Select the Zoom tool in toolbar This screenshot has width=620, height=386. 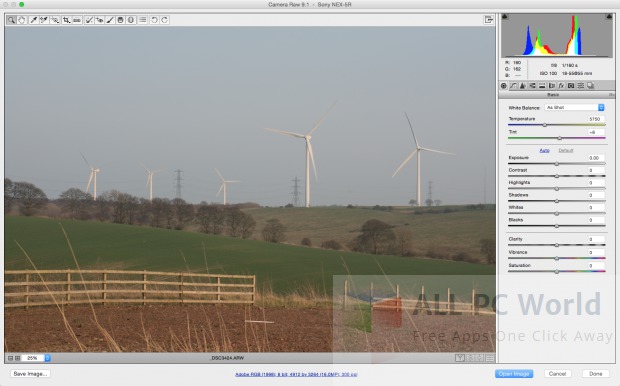point(11,20)
